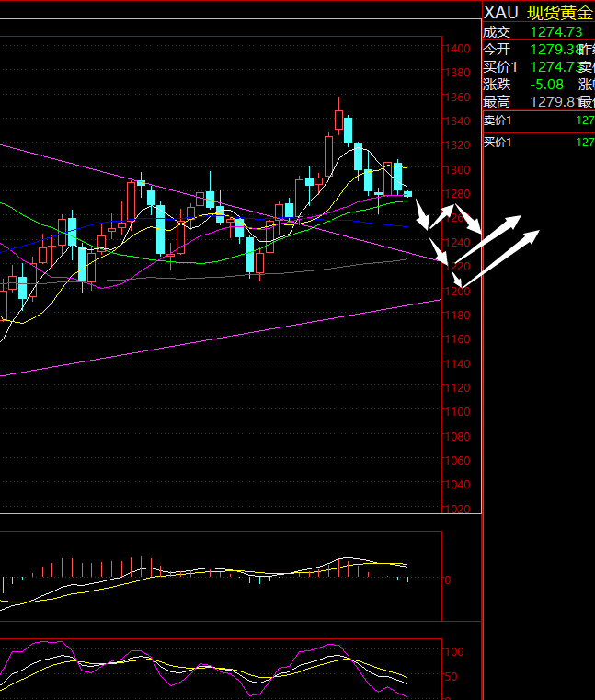Click the 买价1 label directly below 卖价1

(498, 143)
